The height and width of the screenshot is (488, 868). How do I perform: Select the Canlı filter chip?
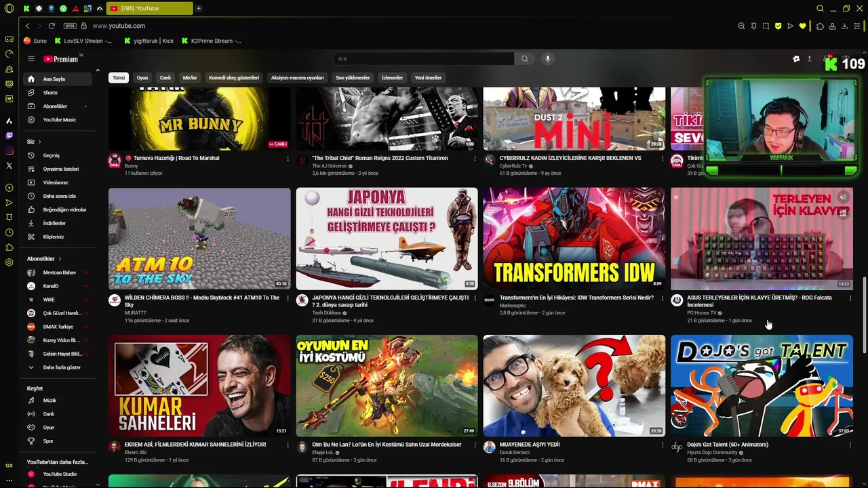165,78
